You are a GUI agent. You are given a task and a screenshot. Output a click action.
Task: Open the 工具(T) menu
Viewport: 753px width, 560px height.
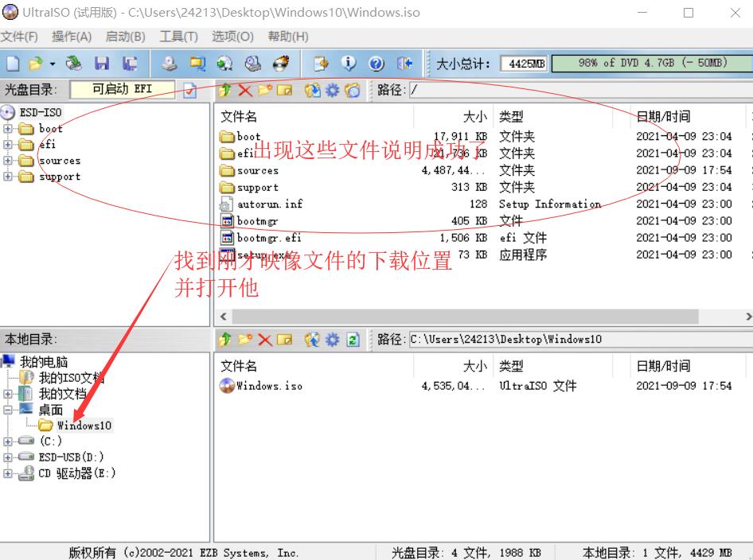click(x=178, y=37)
